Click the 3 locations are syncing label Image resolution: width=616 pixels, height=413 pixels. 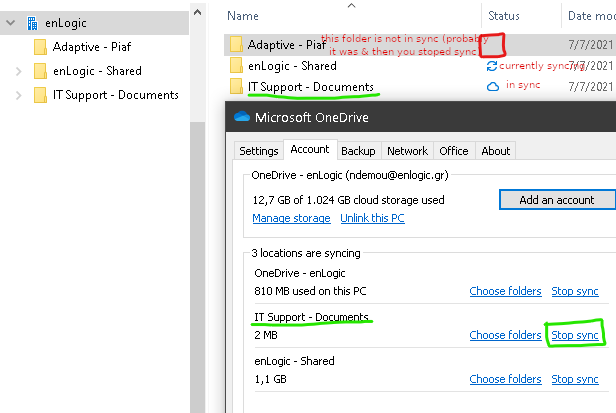coord(306,253)
